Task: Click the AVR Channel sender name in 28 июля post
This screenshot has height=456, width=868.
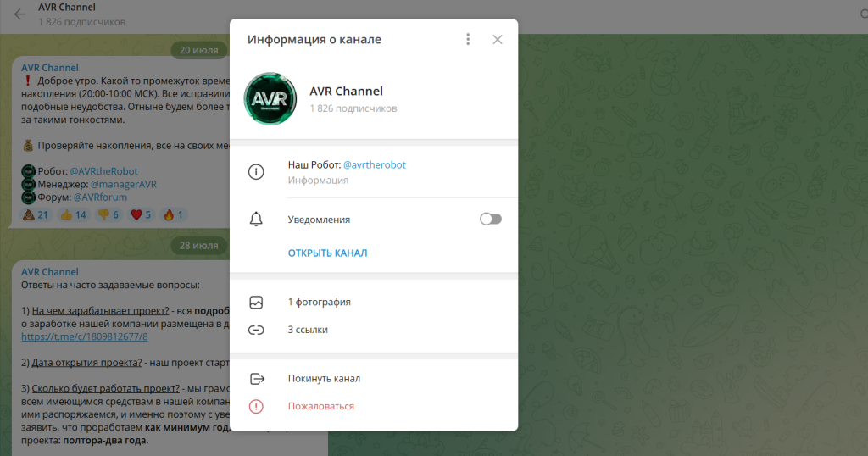Action: pos(50,272)
